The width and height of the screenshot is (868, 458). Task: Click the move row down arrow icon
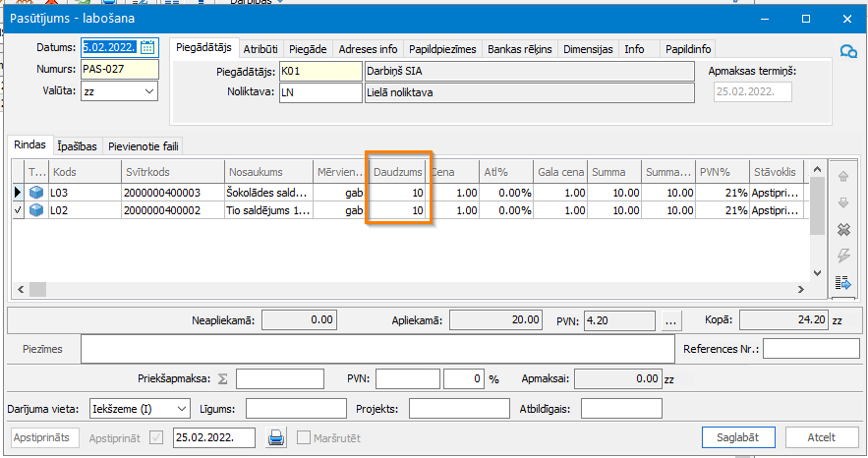click(x=841, y=203)
